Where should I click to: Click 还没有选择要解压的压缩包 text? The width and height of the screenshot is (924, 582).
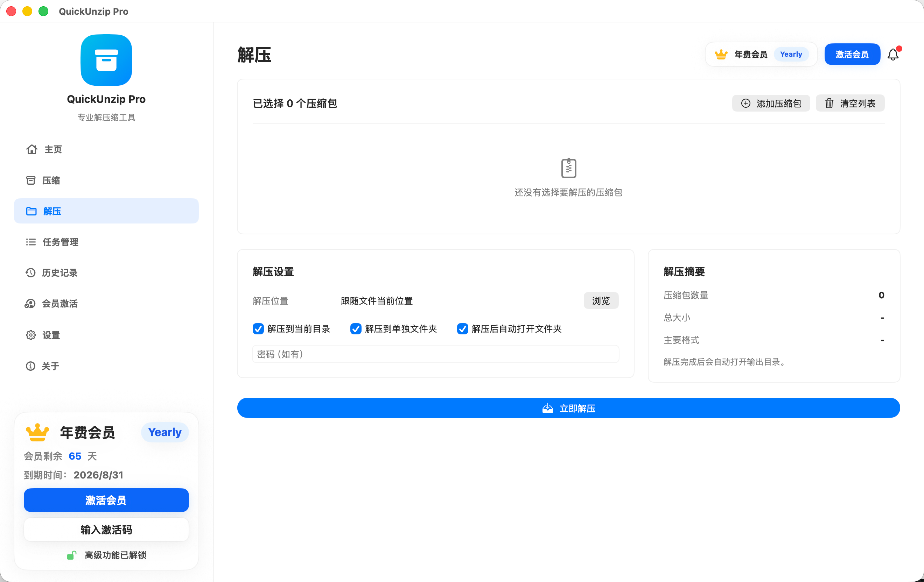coord(568,192)
